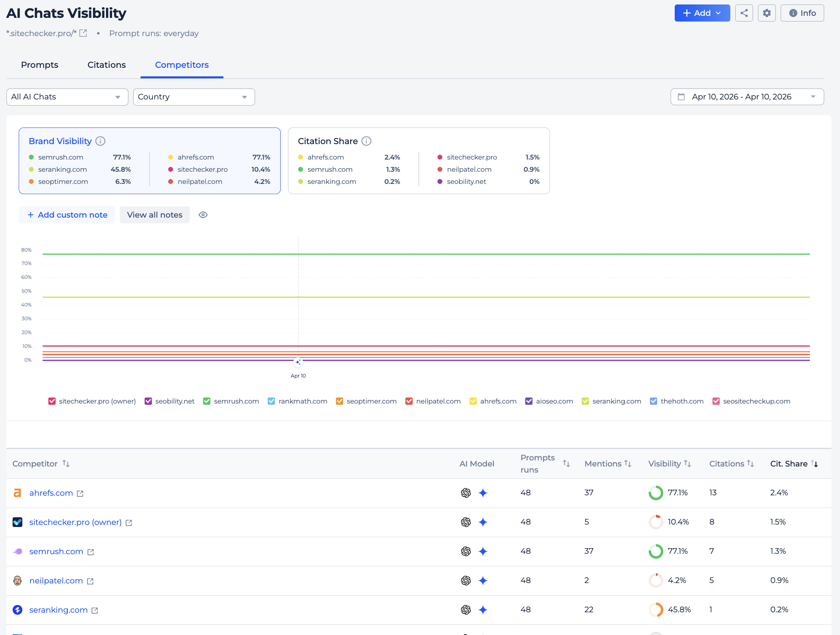Switch to the Prompts tab
The image size is (840, 635).
pos(39,65)
